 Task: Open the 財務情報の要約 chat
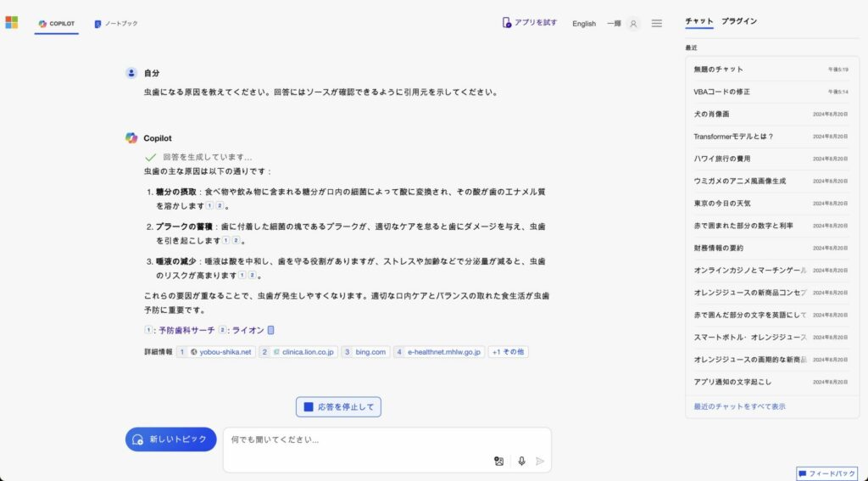coord(771,249)
